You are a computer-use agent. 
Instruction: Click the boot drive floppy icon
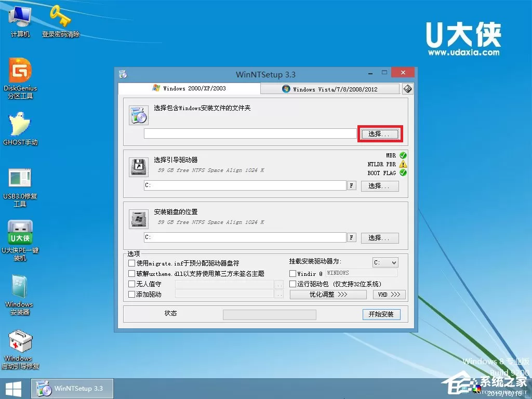[x=138, y=167]
